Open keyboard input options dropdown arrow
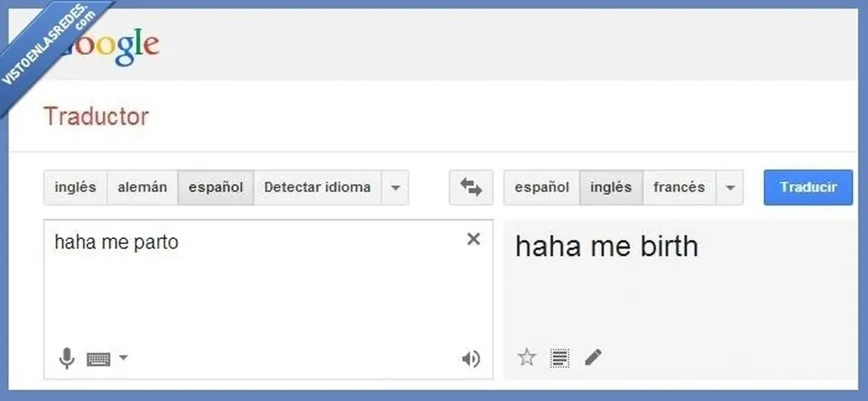This screenshot has height=401, width=868. coord(123,358)
